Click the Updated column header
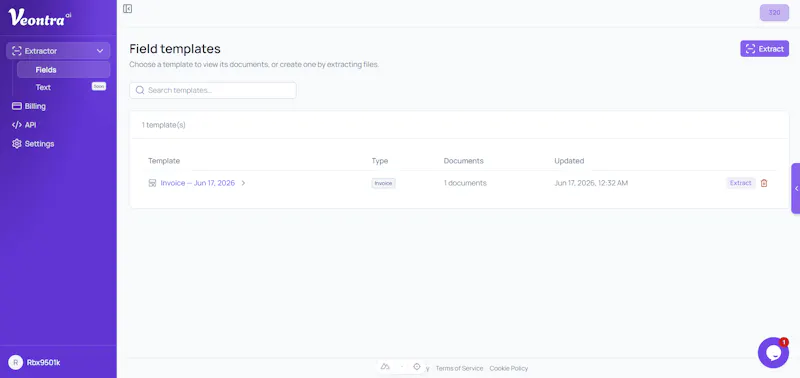The height and width of the screenshot is (378, 800). click(x=569, y=161)
